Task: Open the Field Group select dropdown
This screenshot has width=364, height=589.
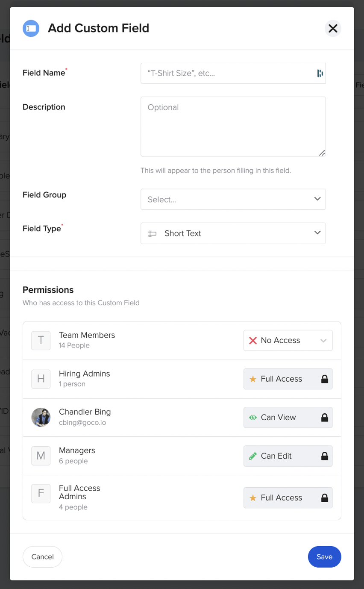Action: pos(233,199)
